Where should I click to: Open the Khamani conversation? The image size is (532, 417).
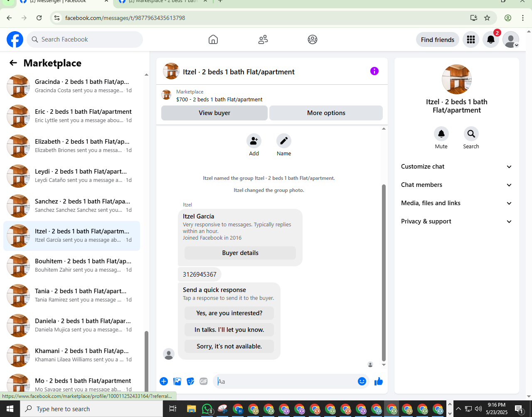(x=71, y=356)
